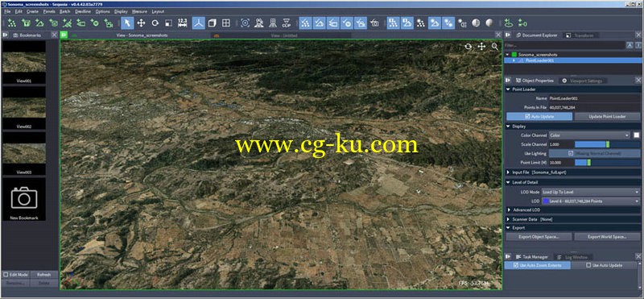
Task: Open the Color Channel dropdown
Action: click(x=589, y=135)
